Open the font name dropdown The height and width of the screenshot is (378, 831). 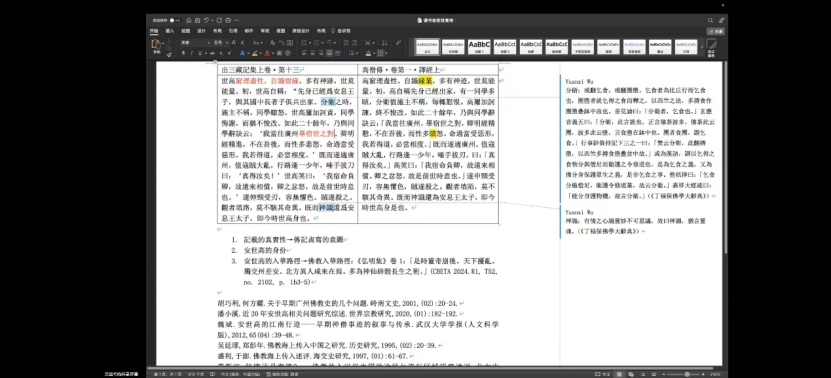point(209,42)
